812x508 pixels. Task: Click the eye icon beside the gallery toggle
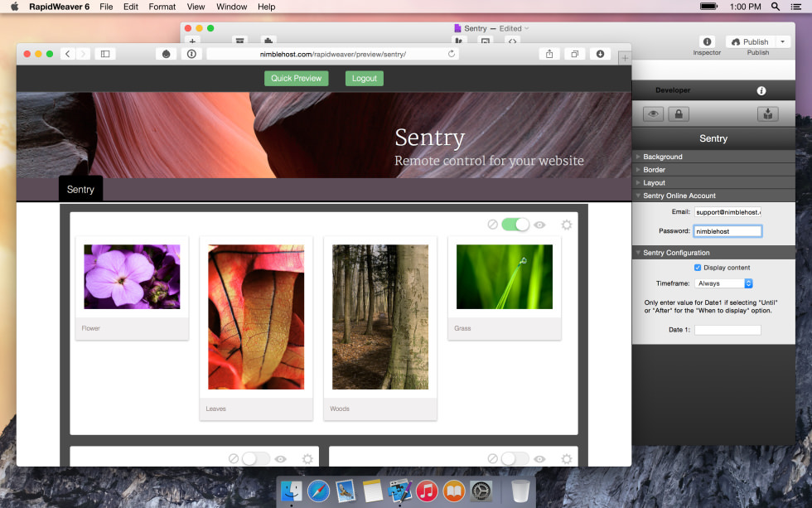(x=539, y=225)
